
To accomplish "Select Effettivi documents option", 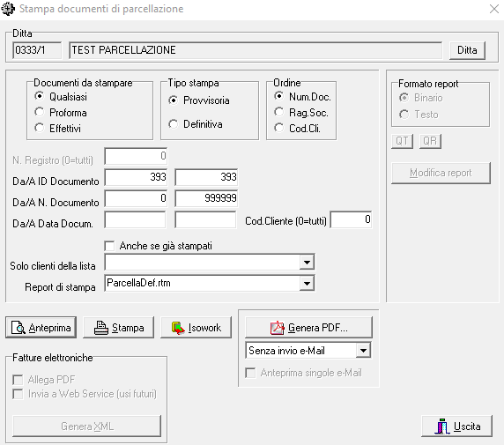I will (x=40, y=128).
